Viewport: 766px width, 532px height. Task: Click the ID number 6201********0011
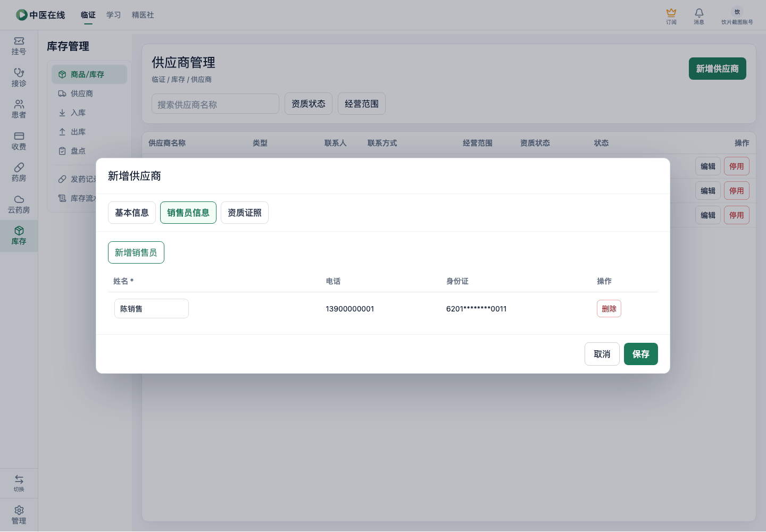(477, 309)
